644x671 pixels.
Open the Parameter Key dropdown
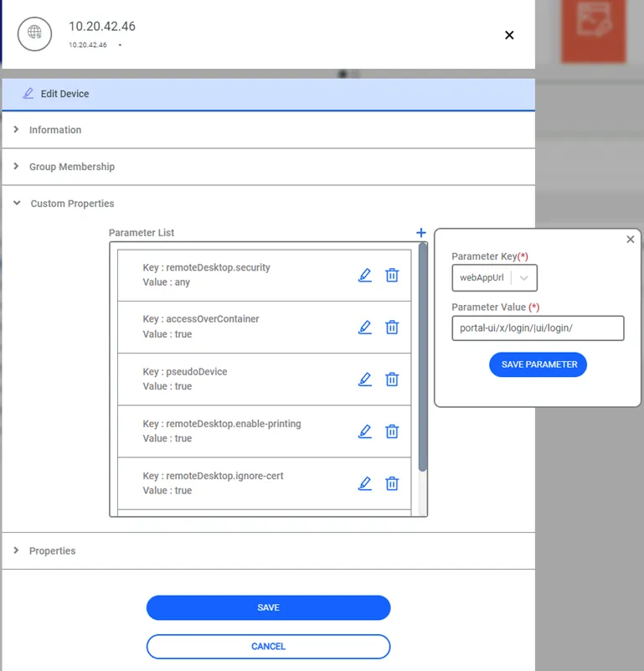click(x=495, y=278)
